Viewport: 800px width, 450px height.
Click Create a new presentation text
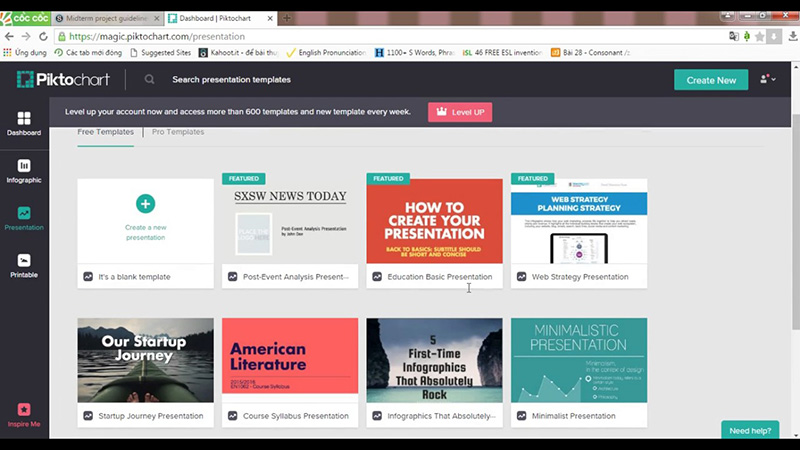(x=145, y=232)
